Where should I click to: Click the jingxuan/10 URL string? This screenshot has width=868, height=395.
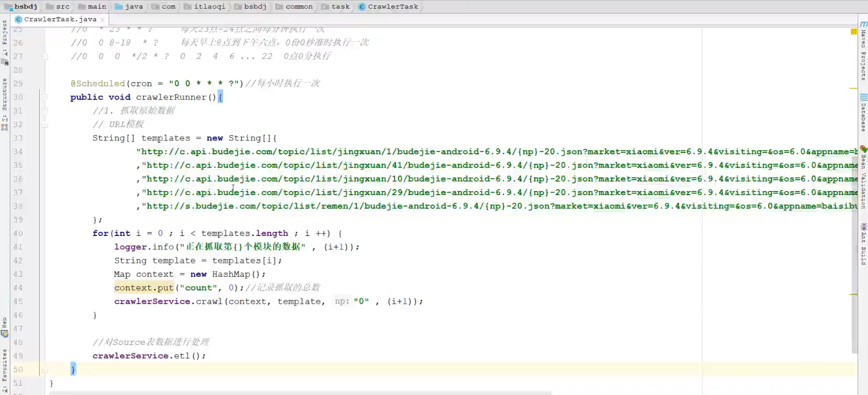pos(500,179)
